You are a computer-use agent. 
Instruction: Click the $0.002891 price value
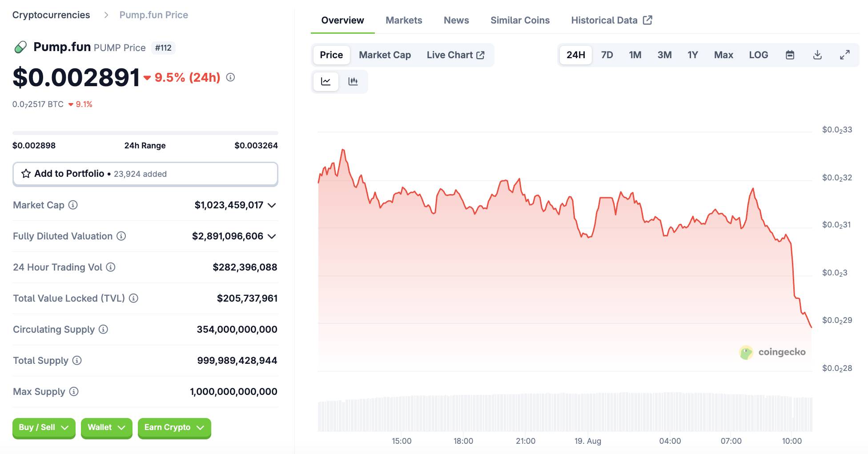pos(76,77)
